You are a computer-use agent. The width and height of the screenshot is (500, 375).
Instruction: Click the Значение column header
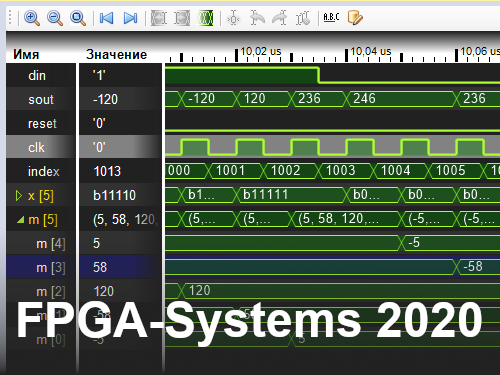116,54
